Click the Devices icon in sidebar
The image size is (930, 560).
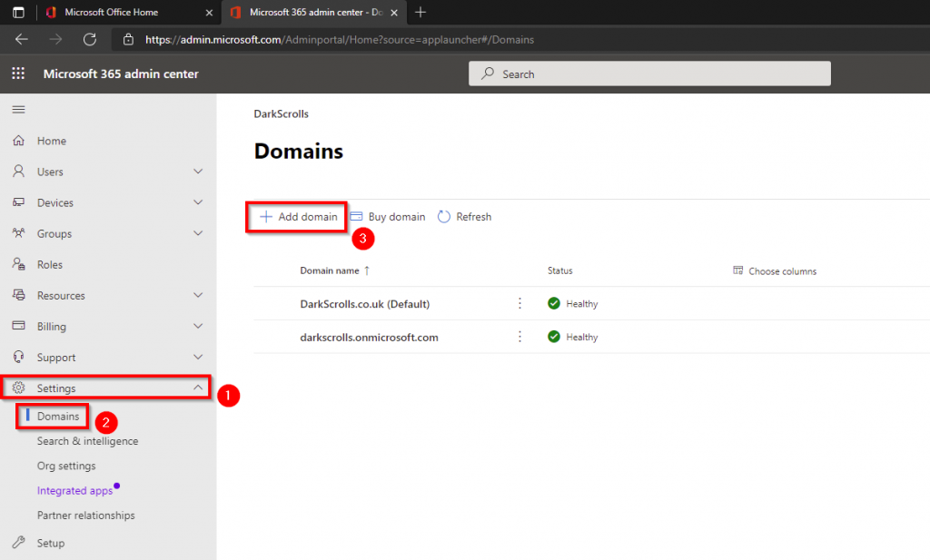(x=19, y=202)
